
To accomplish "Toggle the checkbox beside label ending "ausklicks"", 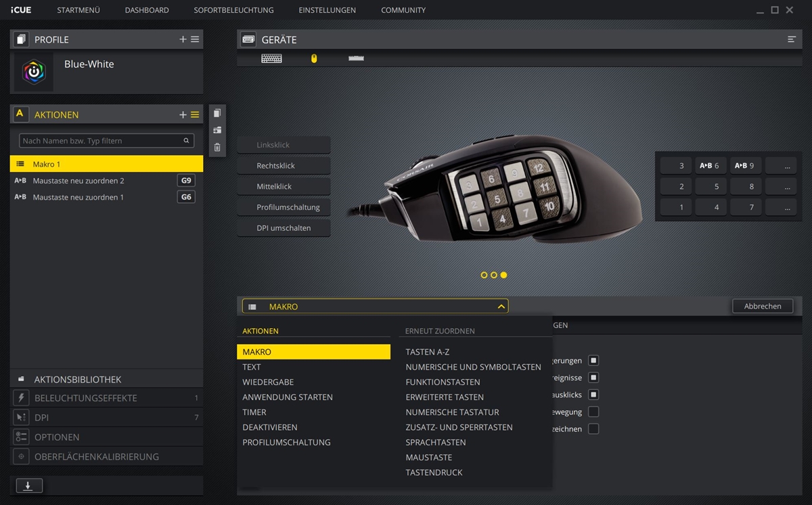I will coord(593,395).
